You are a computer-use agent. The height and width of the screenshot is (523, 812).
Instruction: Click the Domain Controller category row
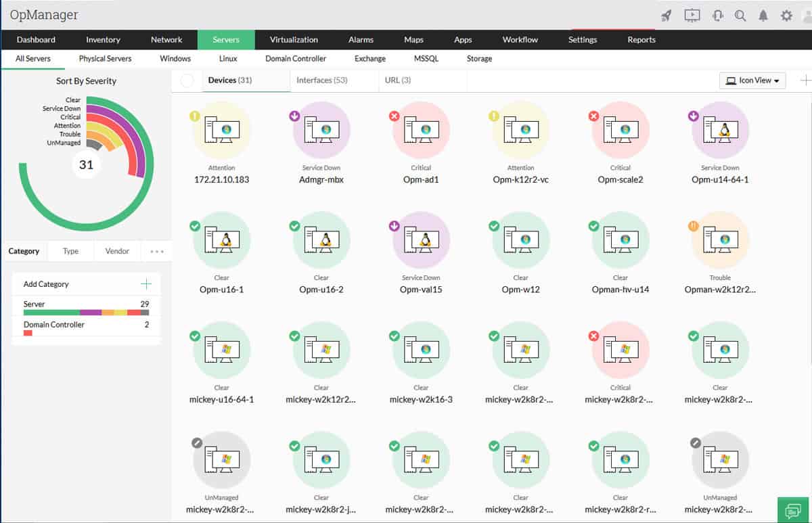(86, 327)
